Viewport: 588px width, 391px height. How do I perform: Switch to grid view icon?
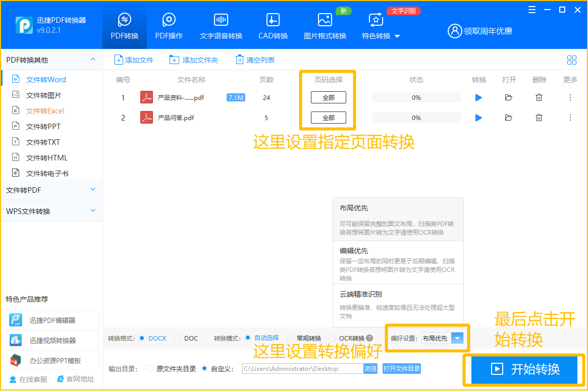click(x=571, y=60)
